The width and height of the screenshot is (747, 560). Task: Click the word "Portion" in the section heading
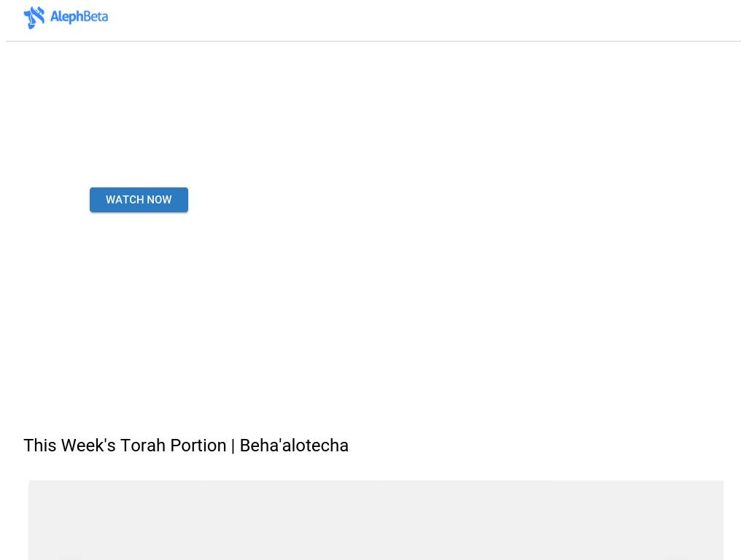(198, 446)
